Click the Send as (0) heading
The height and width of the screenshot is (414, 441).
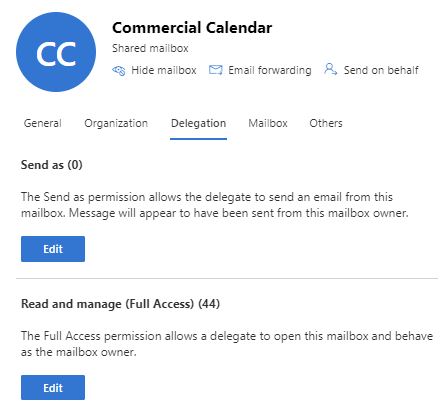coord(52,165)
